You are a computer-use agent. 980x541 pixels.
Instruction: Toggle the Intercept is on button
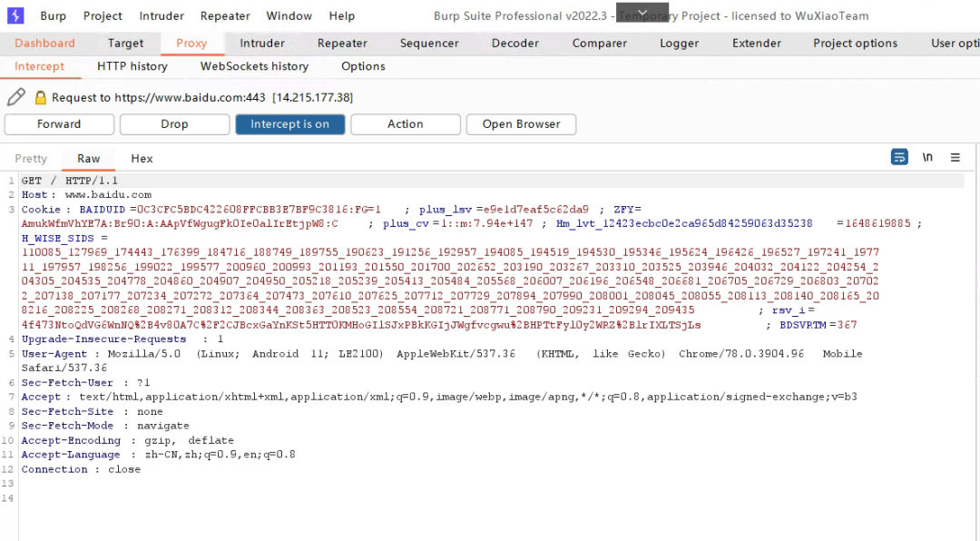pos(290,123)
